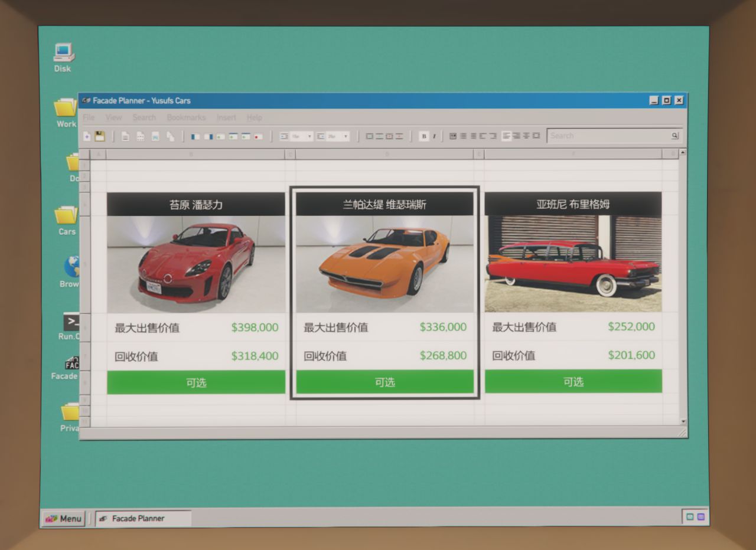This screenshot has width=756, height=550.
Task: Open the Menu button on taskbar
Action: (x=63, y=519)
